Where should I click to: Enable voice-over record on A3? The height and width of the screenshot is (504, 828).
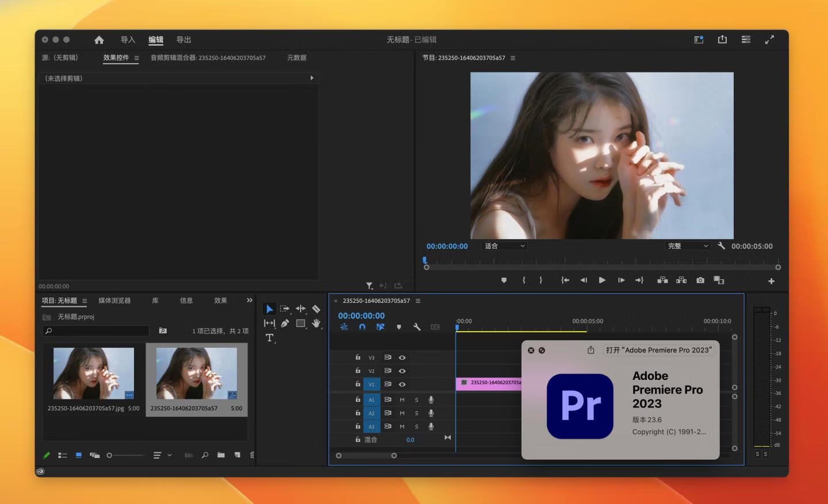point(431,426)
